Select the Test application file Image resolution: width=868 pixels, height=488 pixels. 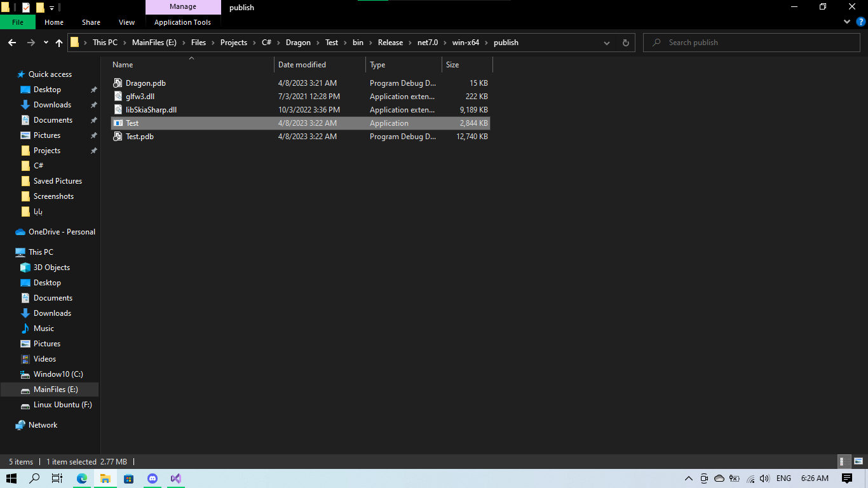click(x=301, y=123)
